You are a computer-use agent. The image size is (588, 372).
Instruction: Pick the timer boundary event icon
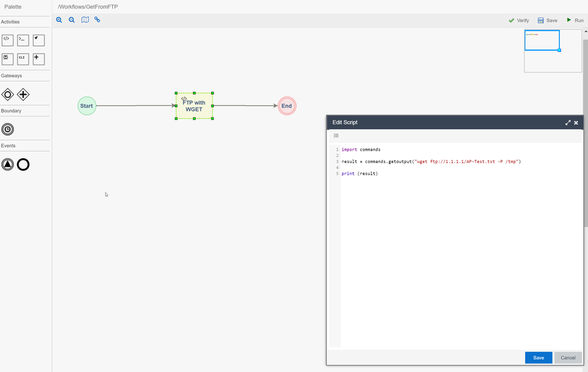tap(7, 129)
